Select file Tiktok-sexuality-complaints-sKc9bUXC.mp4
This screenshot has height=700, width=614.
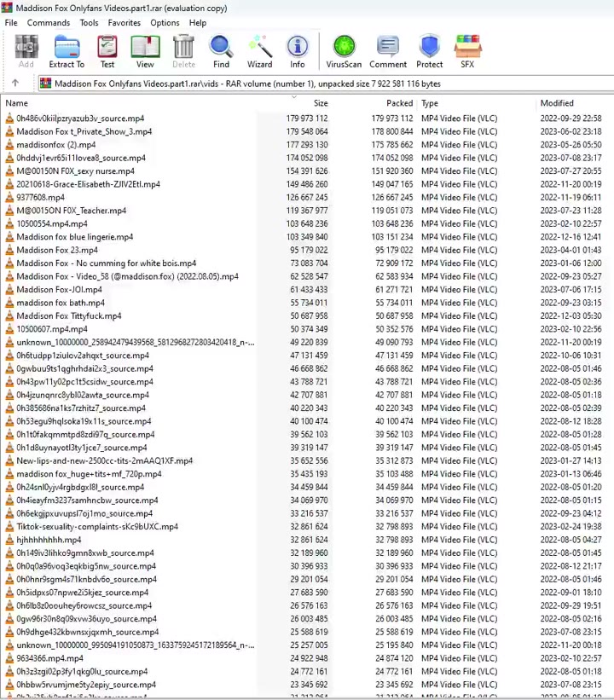[97, 527]
